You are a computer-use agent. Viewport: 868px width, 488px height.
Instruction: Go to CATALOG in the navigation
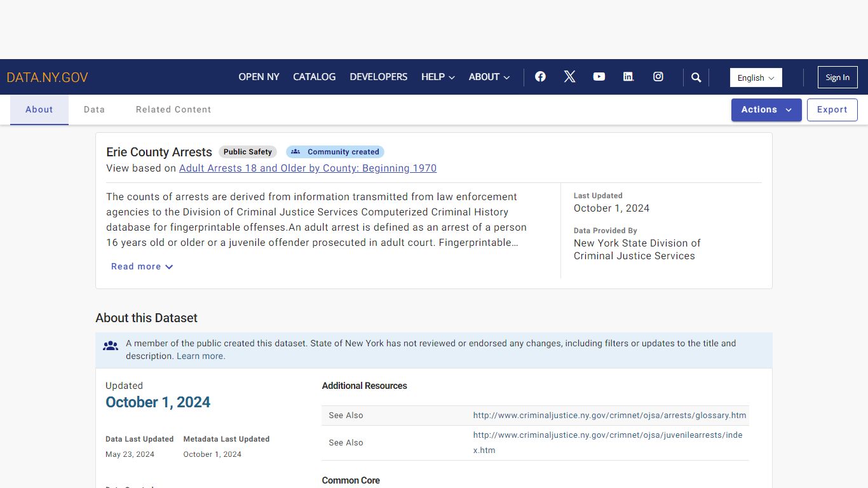pos(314,77)
